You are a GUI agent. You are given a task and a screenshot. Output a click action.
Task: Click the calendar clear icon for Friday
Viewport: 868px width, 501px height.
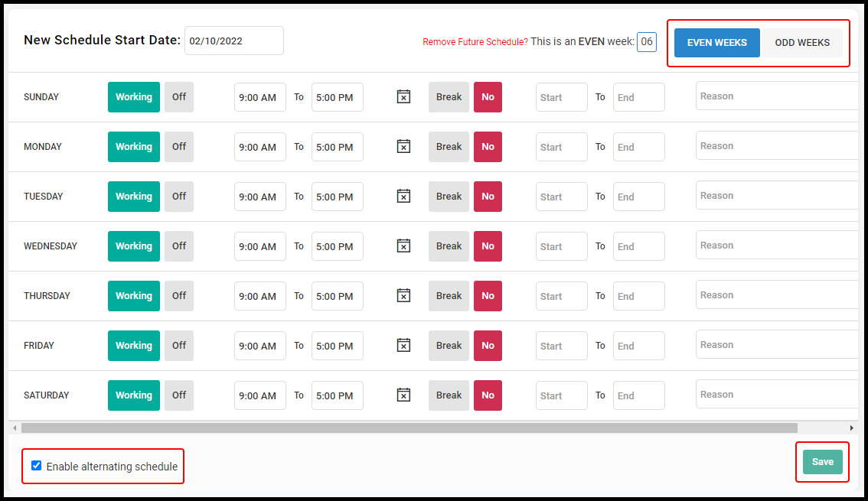click(x=403, y=346)
